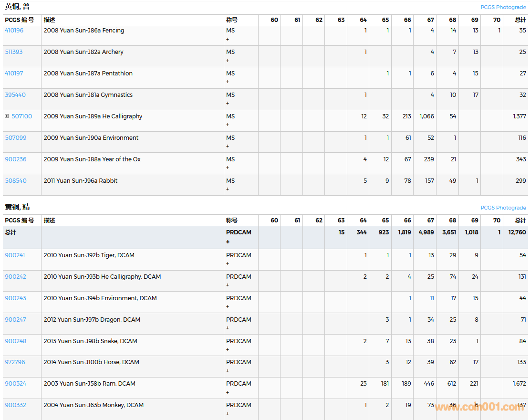Image resolution: width=530 pixels, height=420 pixels.
Task: Open PCGS Photograde link above 黄铜, 精 table
Action: pyautogui.click(x=503, y=208)
